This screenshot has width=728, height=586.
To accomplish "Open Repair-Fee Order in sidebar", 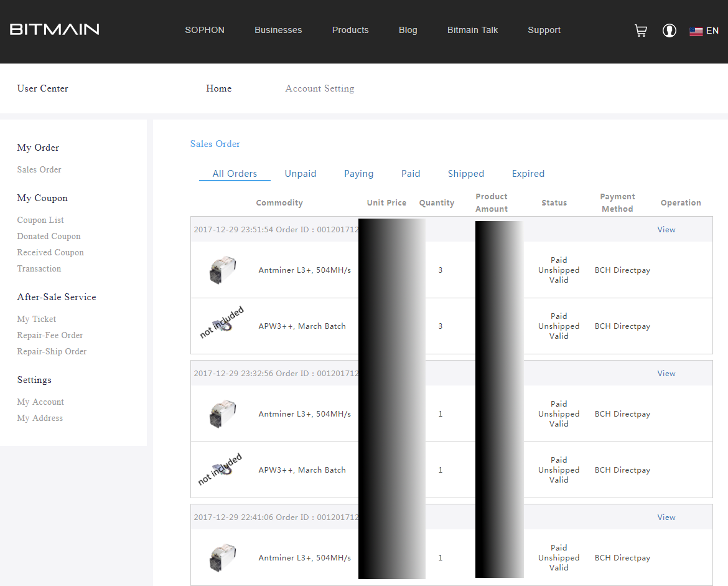I will click(x=50, y=336).
